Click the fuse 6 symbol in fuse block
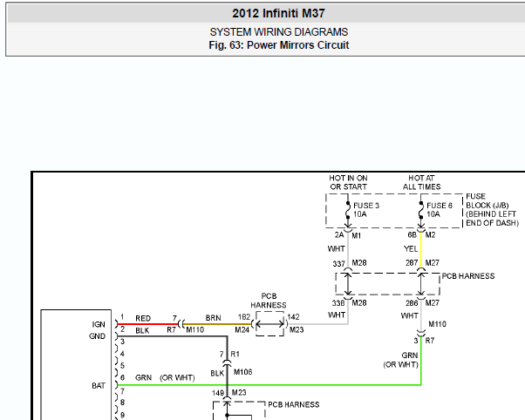The width and height of the screenshot is (525, 420). coord(421,211)
